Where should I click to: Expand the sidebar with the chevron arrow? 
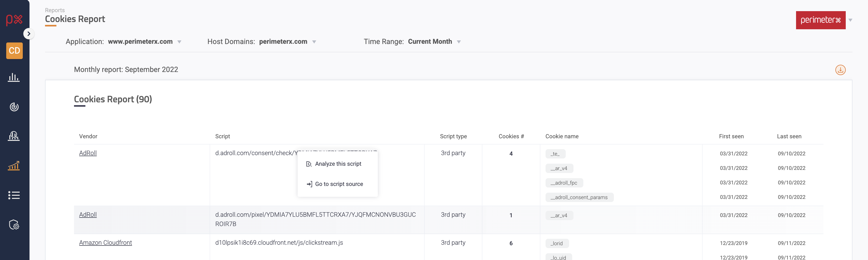coord(29,34)
